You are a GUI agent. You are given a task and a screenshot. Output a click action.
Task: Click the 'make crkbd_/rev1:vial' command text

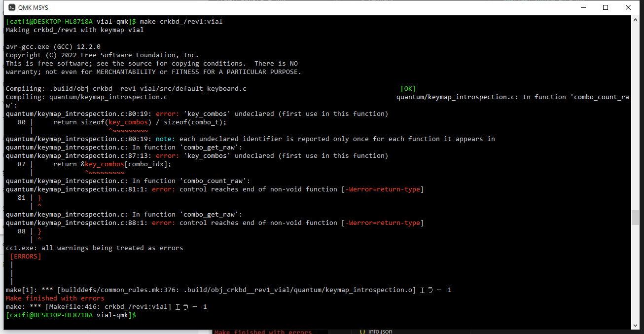pos(181,22)
